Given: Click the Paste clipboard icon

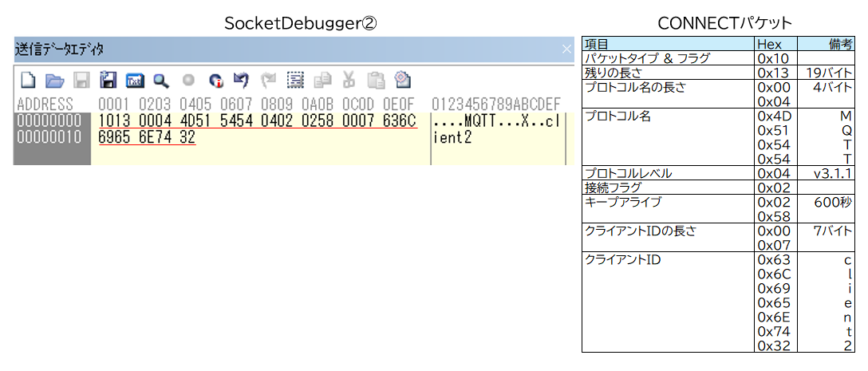Looking at the screenshot, I should pos(377,81).
